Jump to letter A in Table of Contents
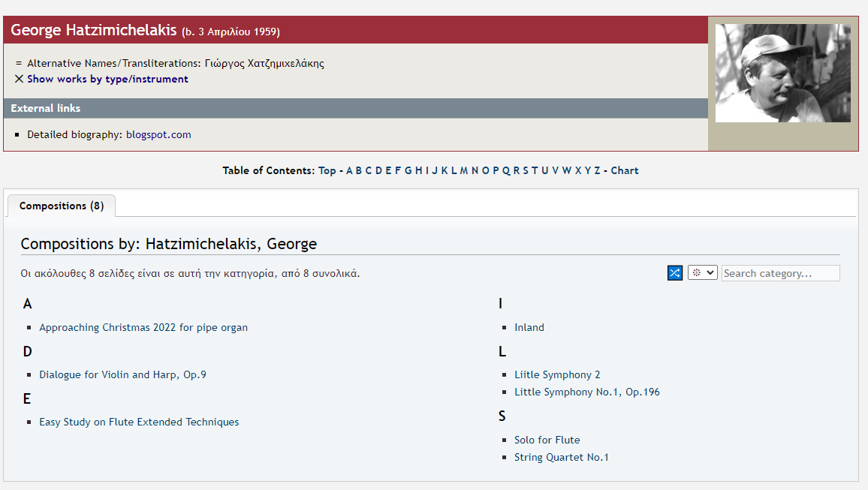This screenshot has height=490, width=868. (x=349, y=170)
